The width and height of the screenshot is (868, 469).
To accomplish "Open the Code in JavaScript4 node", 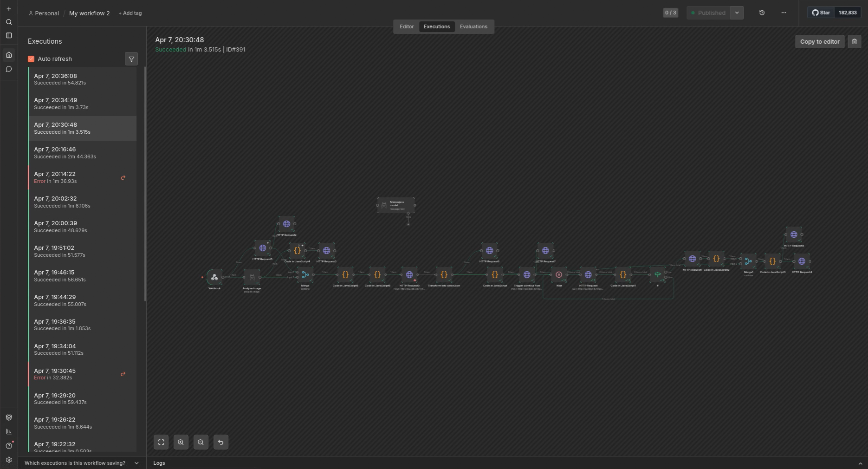I will click(297, 251).
